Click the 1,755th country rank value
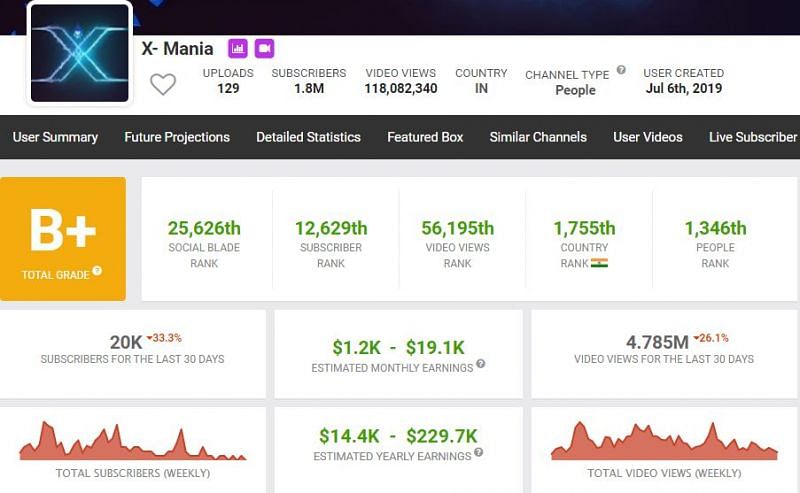This screenshot has width=800, height=493. (x=584, y=228)
